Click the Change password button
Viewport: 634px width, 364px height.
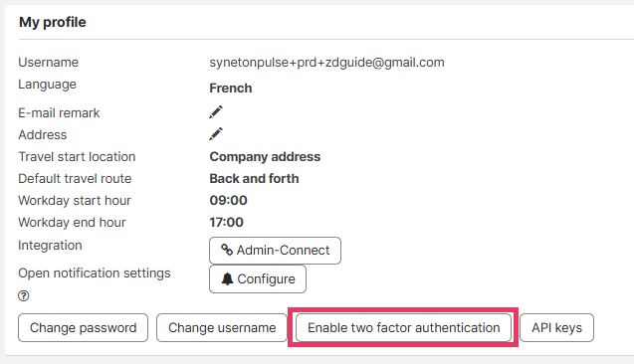83,327
